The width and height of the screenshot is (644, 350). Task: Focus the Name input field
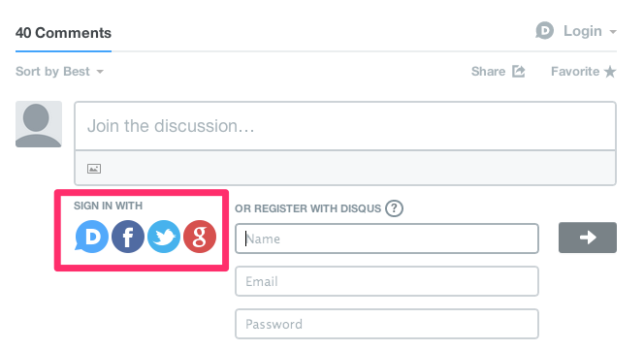click(387, 239)
